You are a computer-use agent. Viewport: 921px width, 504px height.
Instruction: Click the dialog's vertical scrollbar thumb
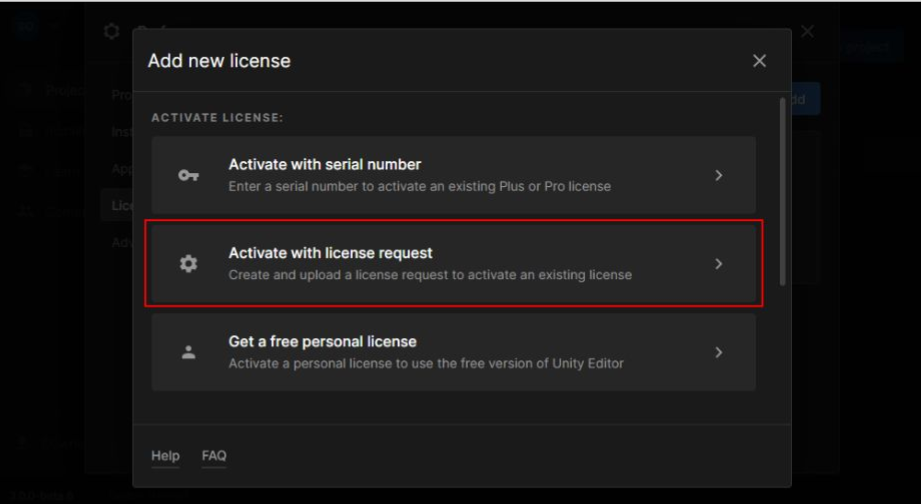782,190
